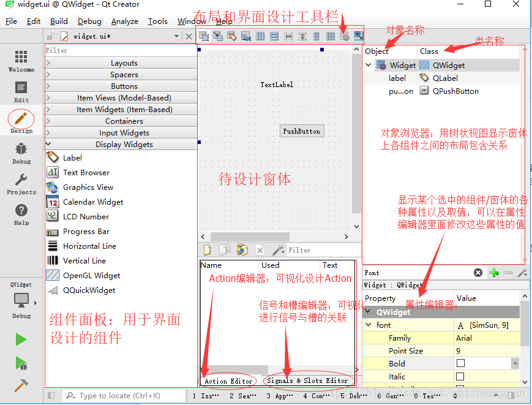Select the label row in Object Inspector
The width and height of the screenshot is (532, 405).
pyautogui.click(x=441, y=78)
